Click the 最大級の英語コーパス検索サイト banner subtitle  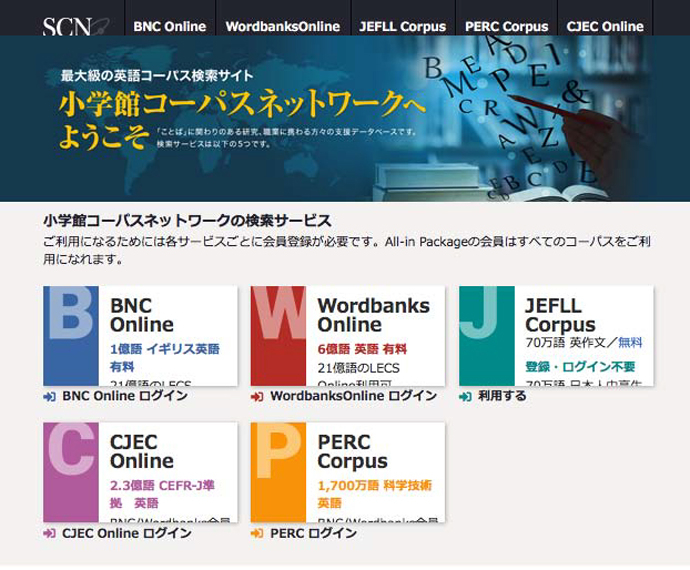click(x=157, y=76)
